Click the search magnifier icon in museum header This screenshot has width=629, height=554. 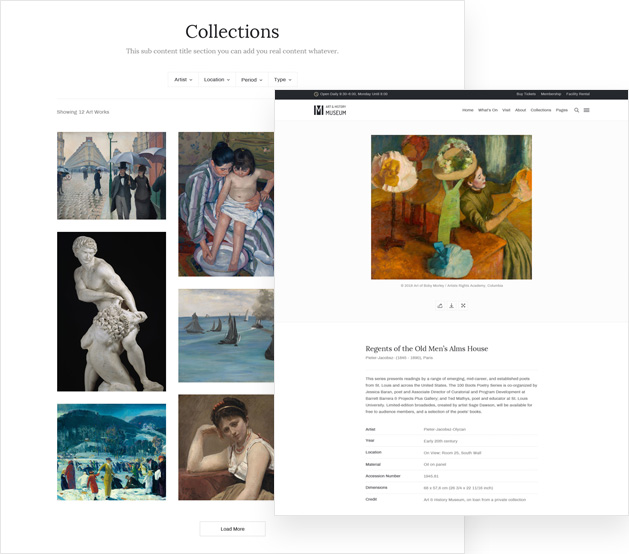576,110
